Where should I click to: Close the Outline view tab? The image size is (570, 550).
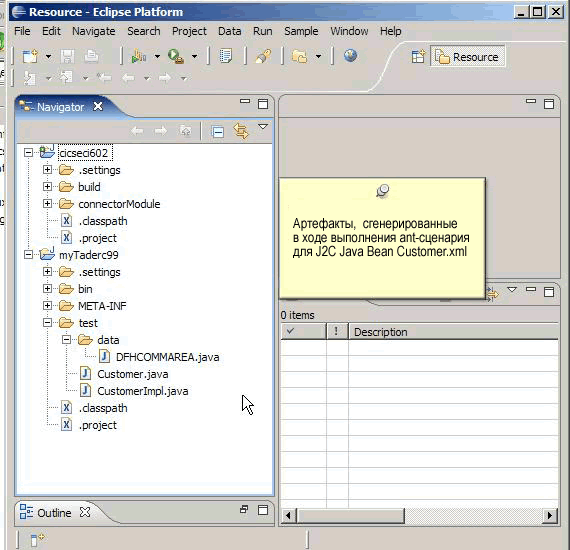pos(85,512)
